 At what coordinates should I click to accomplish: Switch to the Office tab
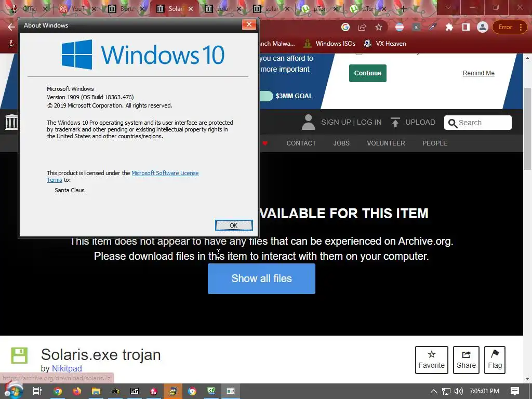coord(30,9)
